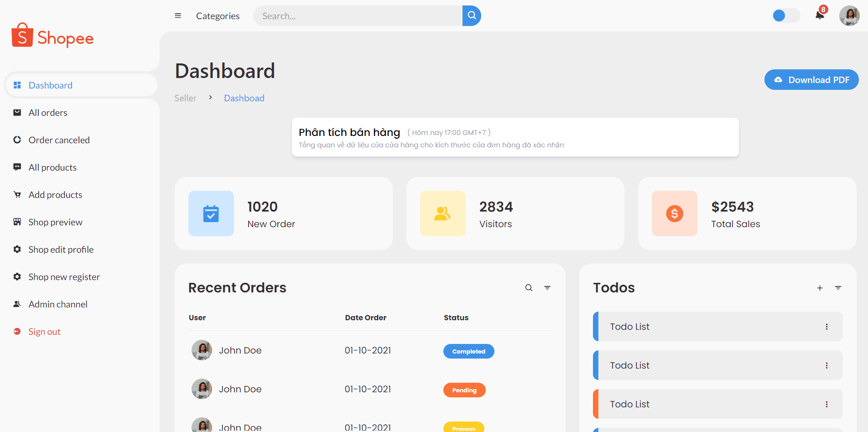Click the cloud icon on Download PDF

coord(778,80)
